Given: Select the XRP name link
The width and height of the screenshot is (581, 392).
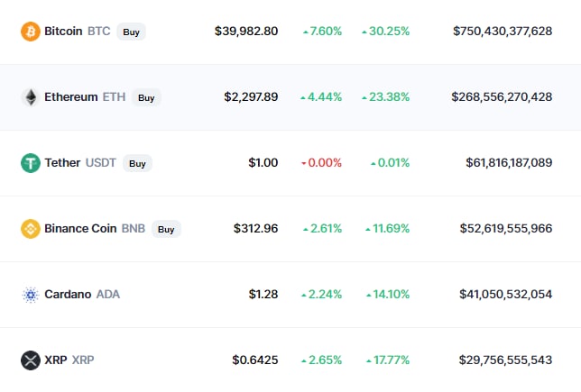Looking at the screenshot, I should [55, 360].
